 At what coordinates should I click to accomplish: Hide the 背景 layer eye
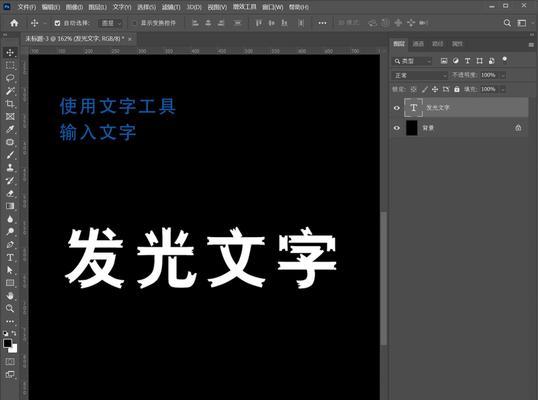click(x=397, y=128)
